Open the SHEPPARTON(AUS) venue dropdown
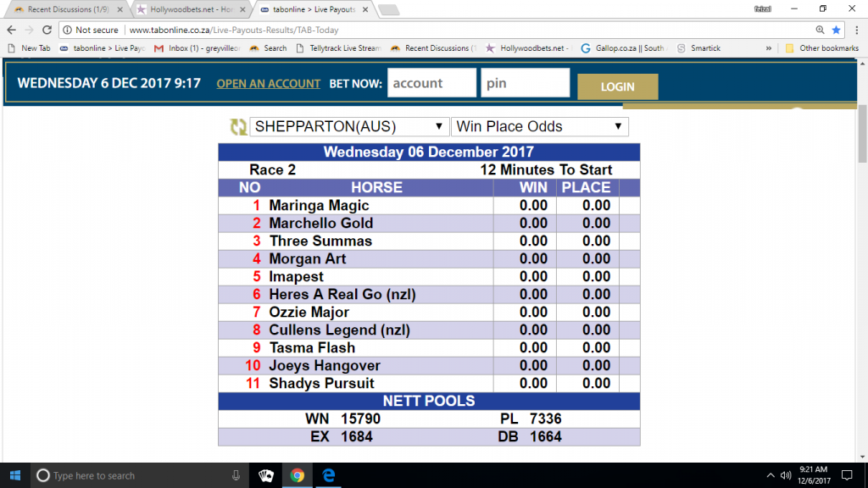Image resolution: width=868 pixels, height=488 pixels. pyautogui.click(x=348, y=127)
